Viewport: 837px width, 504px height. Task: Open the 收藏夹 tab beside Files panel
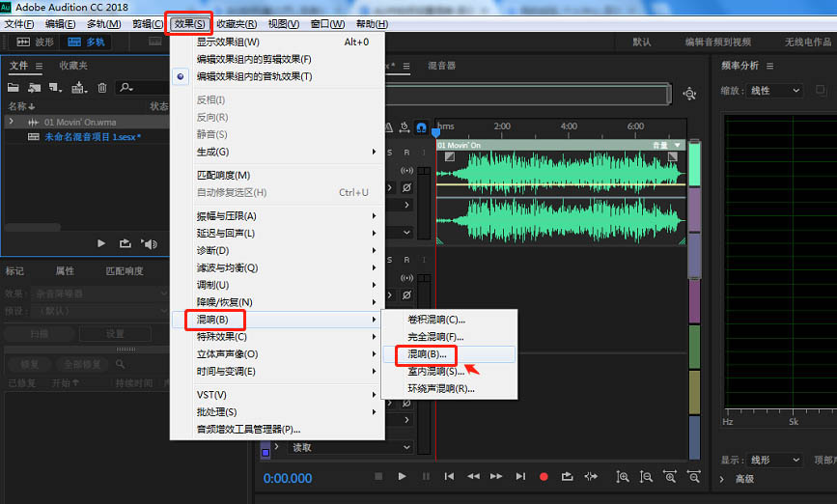73,66
